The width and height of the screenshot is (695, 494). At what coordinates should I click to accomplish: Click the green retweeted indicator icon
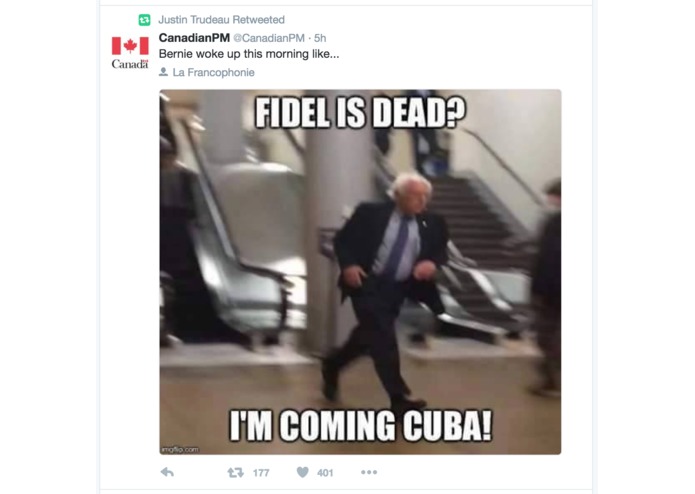click(144, 20)
